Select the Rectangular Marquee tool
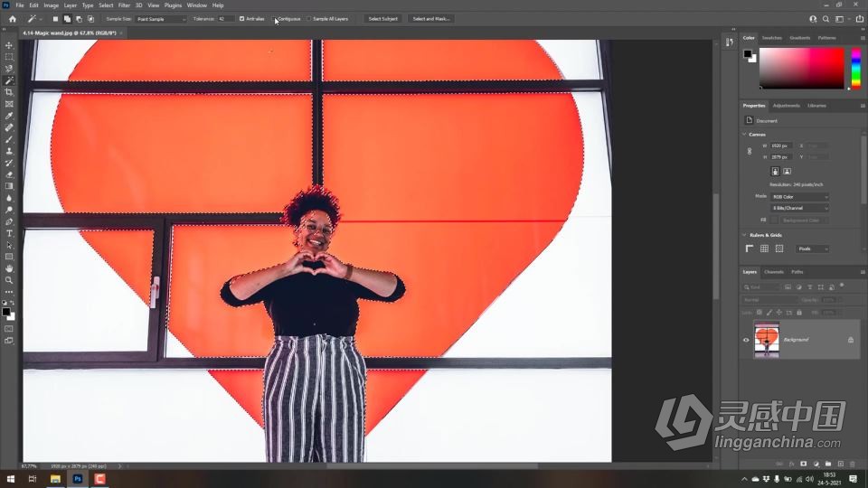This screenshot has height=488, width=868. (9, 57)
